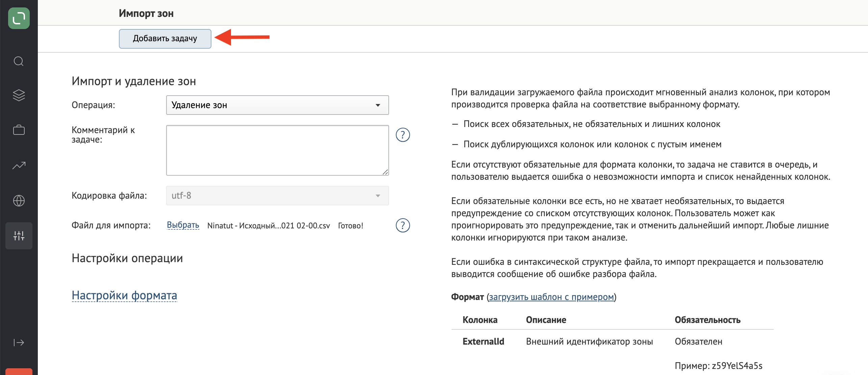The image size is (868, 375).
Task: Click the Формат bold label
Action: (467, 297)
